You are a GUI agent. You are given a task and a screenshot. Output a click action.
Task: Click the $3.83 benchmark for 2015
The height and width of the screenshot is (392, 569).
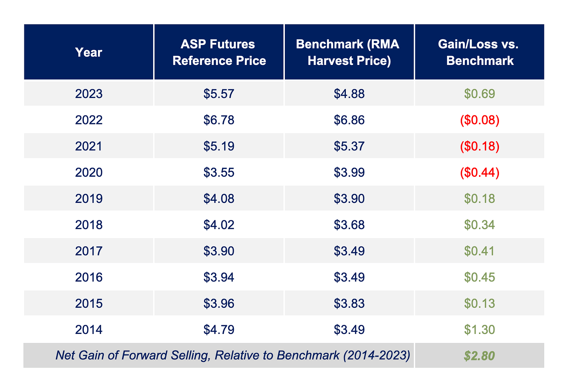[349, 303]
